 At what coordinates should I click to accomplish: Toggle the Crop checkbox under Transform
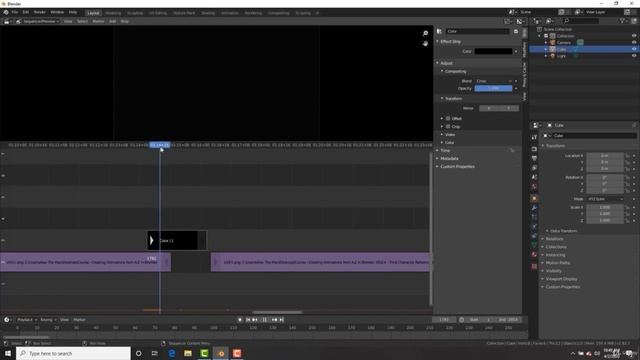click(x=448, y=127)
